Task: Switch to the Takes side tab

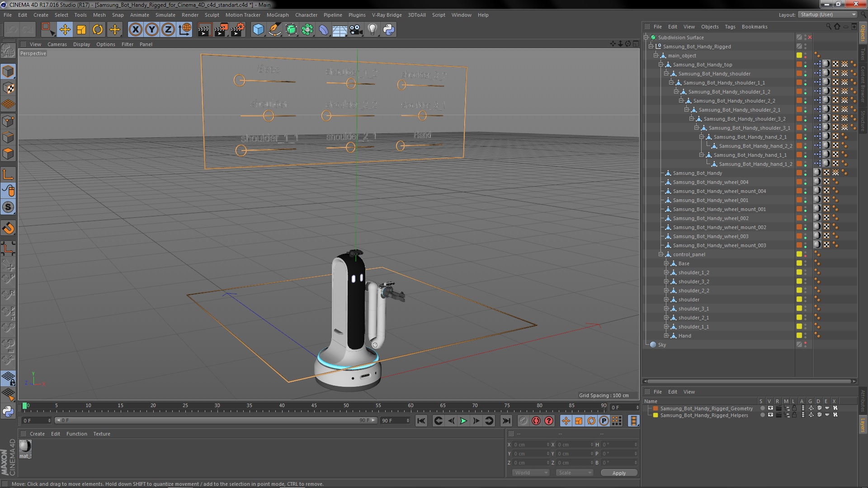Action: pos(863,54)
